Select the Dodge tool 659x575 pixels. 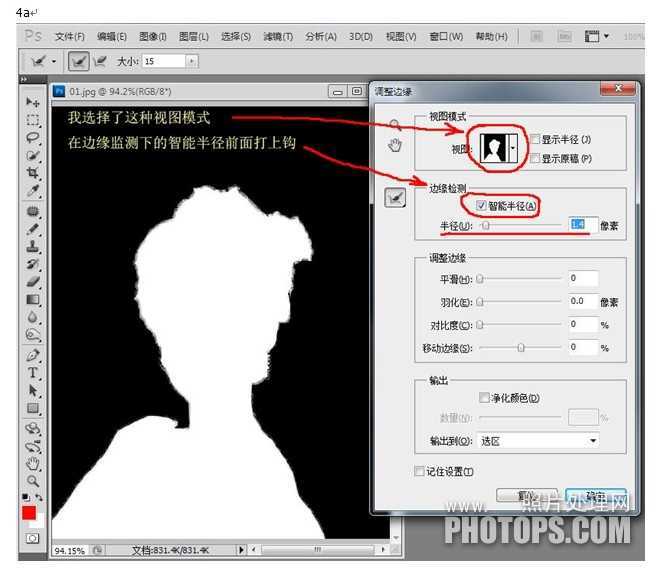point(33,335)
